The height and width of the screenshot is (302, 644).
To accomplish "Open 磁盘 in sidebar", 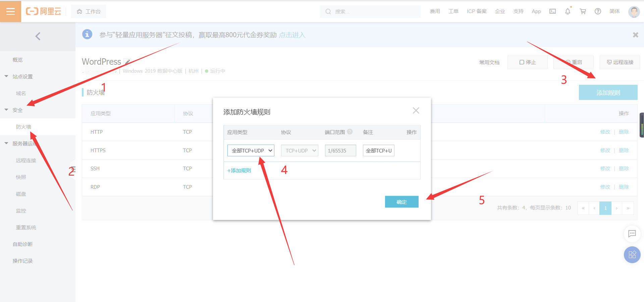I will (21, 194).
